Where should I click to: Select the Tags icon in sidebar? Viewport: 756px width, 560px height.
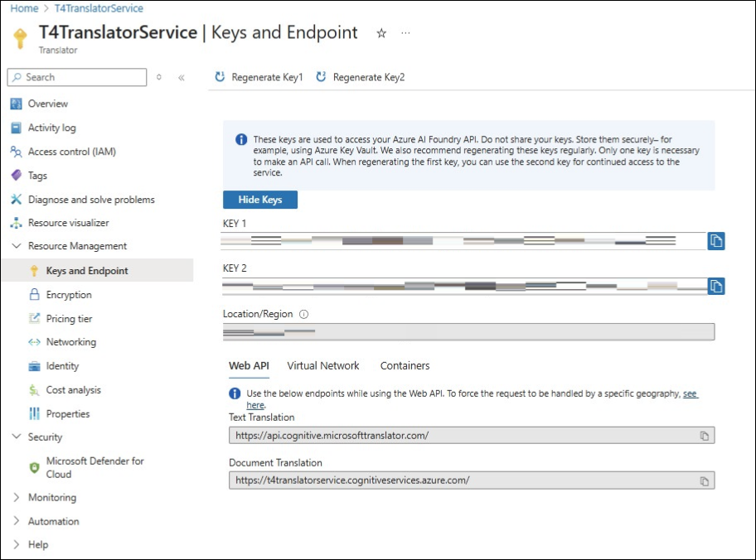16,176
